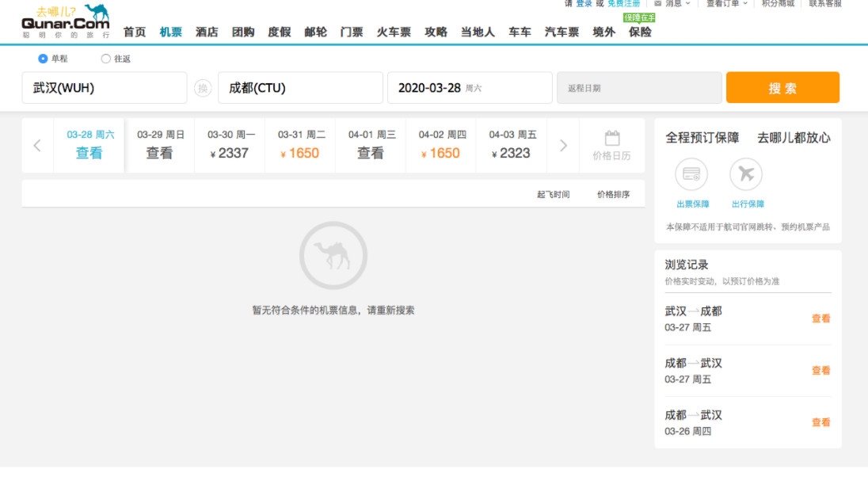This screenshot has width=868, height=480.
Task: Select the round-trip radio button
Action: click(x=106, y=59)
